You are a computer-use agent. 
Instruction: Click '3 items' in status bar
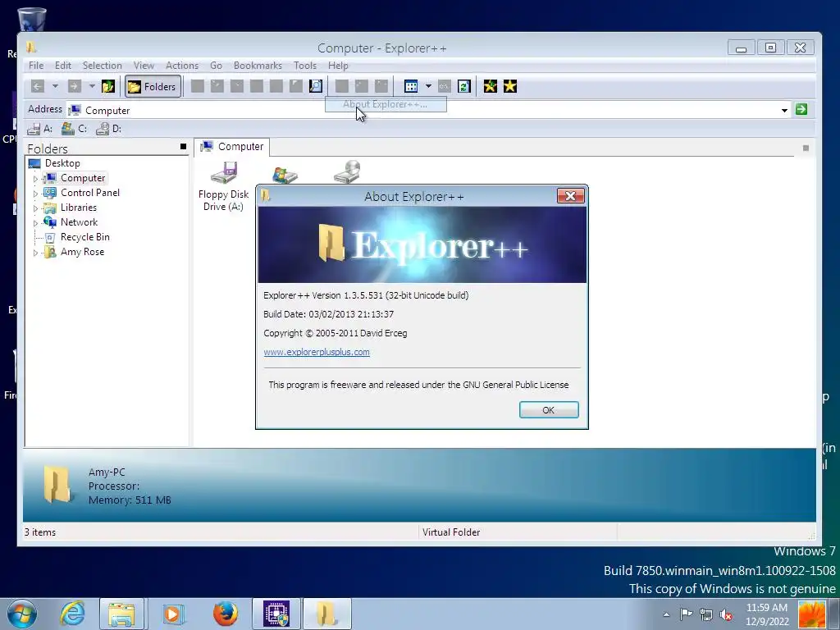pos(40,532)
